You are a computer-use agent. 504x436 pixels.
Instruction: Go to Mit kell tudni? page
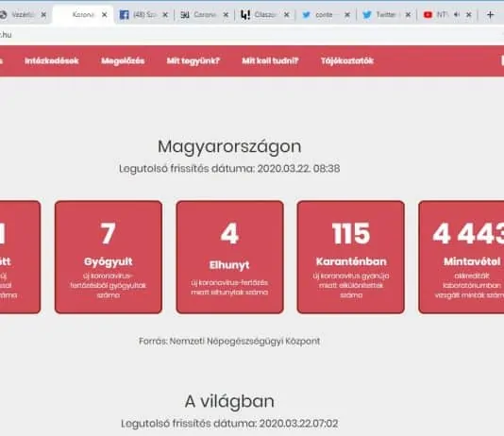270,60
